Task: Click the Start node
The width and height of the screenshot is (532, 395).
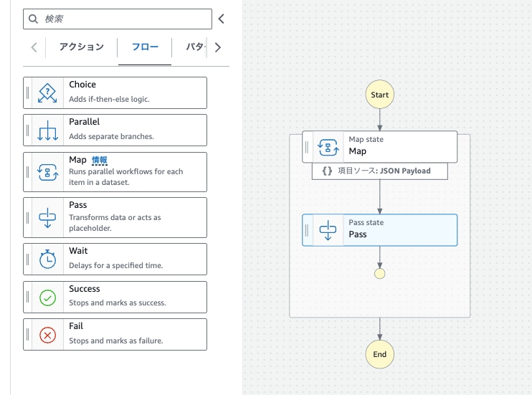Action: click(380, 95)
